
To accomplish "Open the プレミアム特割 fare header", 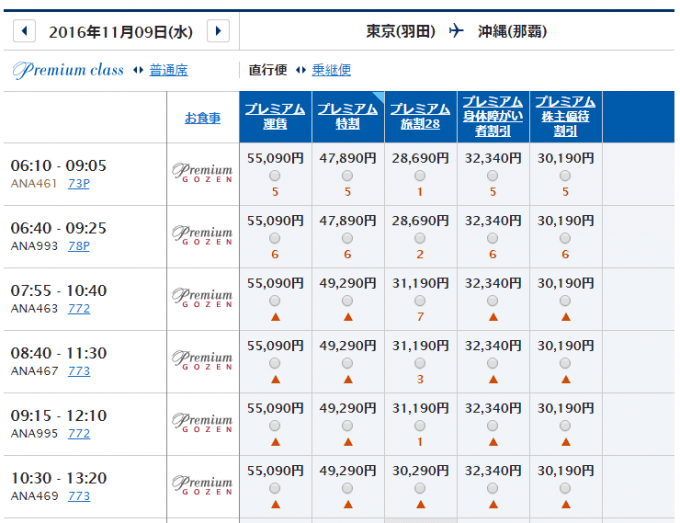I will [x=347, y=116].
